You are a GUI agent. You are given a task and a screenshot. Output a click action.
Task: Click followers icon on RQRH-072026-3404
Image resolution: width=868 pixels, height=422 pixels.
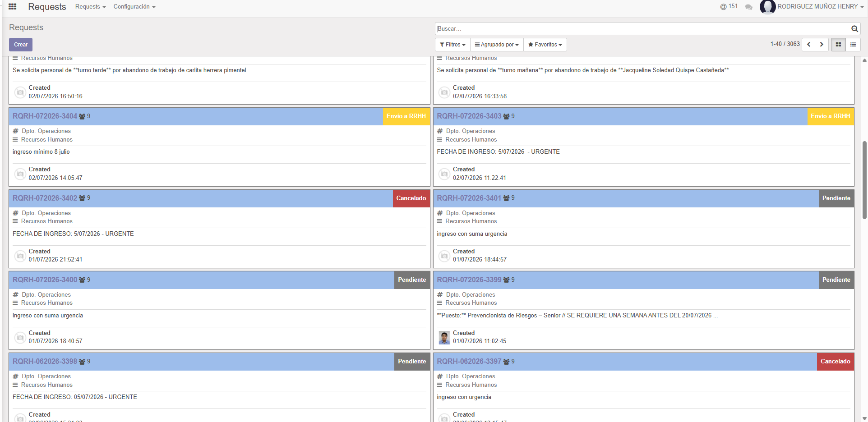pyautogui.click(x=82, y=116)
